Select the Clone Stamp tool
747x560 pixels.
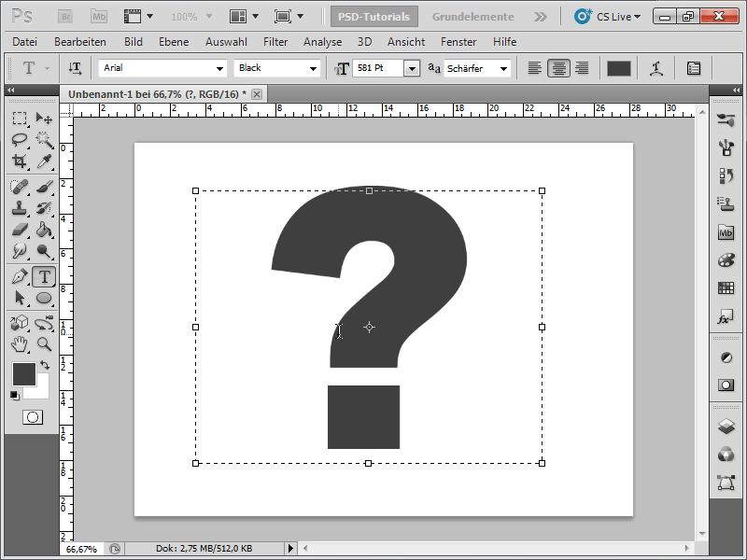20,208
